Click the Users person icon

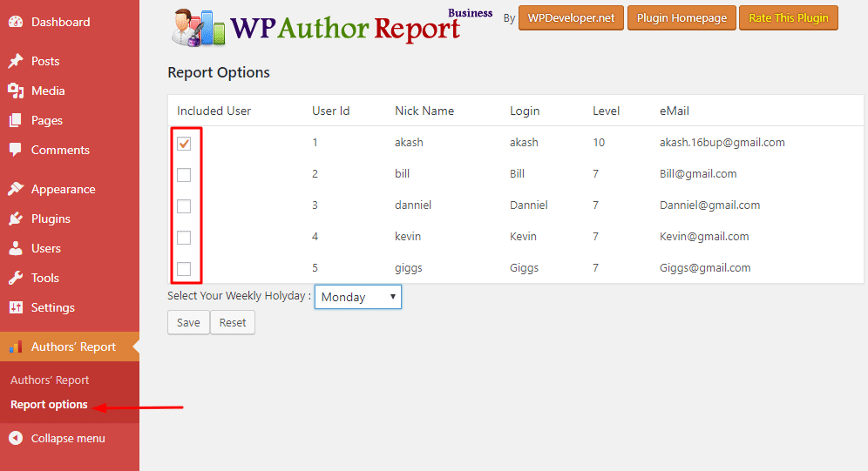(x=16, y=248)
